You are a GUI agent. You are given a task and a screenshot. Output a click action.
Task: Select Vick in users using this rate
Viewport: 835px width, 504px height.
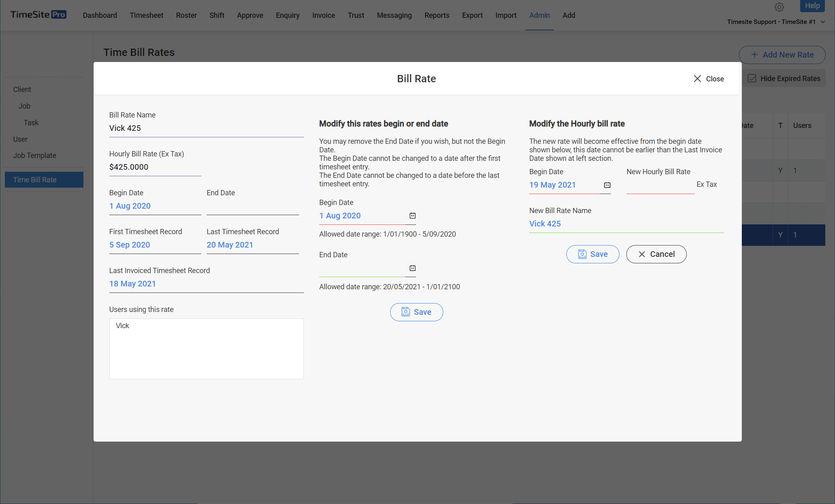[122, 325]
